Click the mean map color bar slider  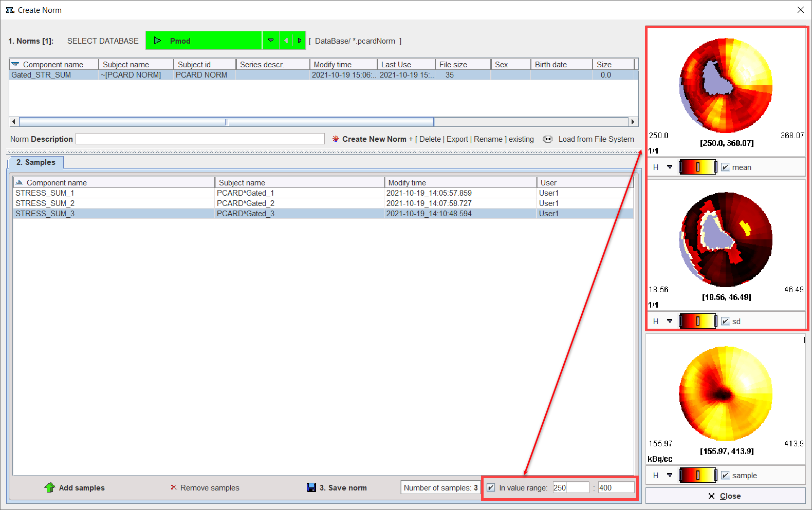[697, 167]
